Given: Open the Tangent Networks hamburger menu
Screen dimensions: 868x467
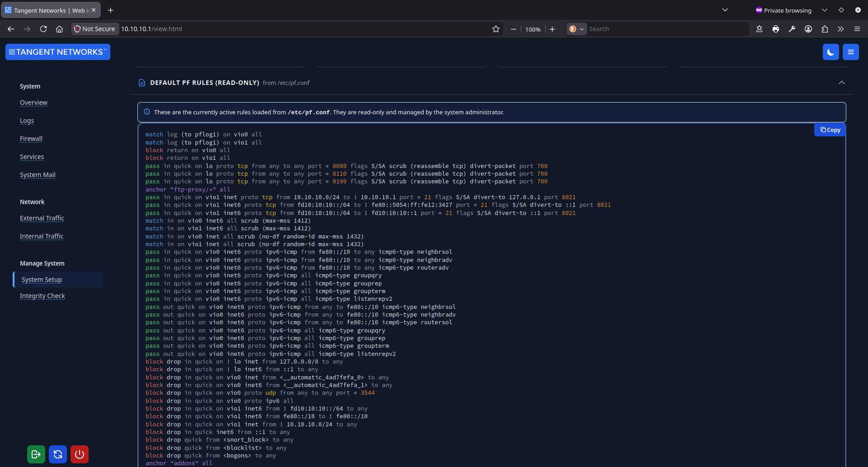Looking at the screenshot, I should [850, 51].
